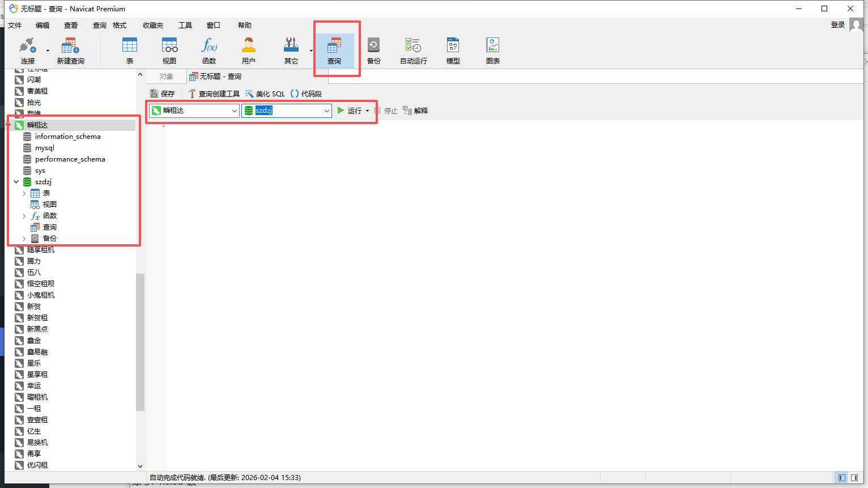Image resolution: width=868 pixels, height=488 pixels.
Task: Collapse the szdzj database tree node
Action: (x=16, y=182)
